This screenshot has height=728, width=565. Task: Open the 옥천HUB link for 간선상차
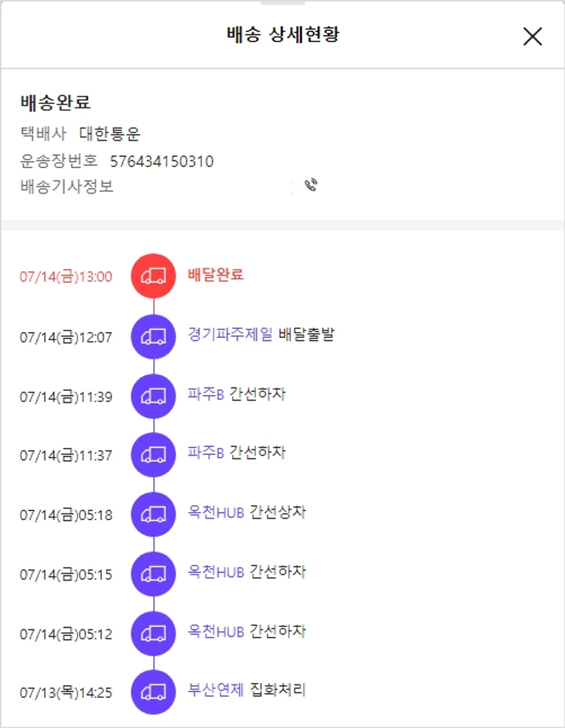pyautogui.click(x=216, y=513)
